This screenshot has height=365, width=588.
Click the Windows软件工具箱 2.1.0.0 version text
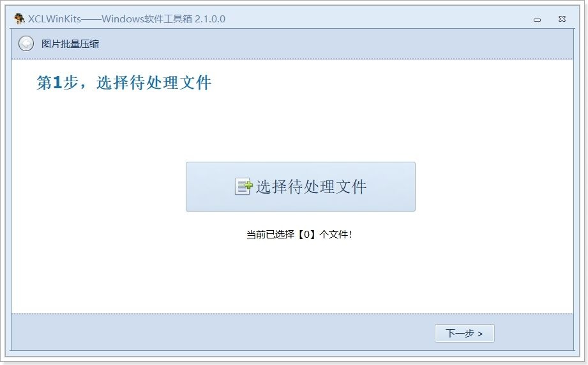tap(163, 19)
